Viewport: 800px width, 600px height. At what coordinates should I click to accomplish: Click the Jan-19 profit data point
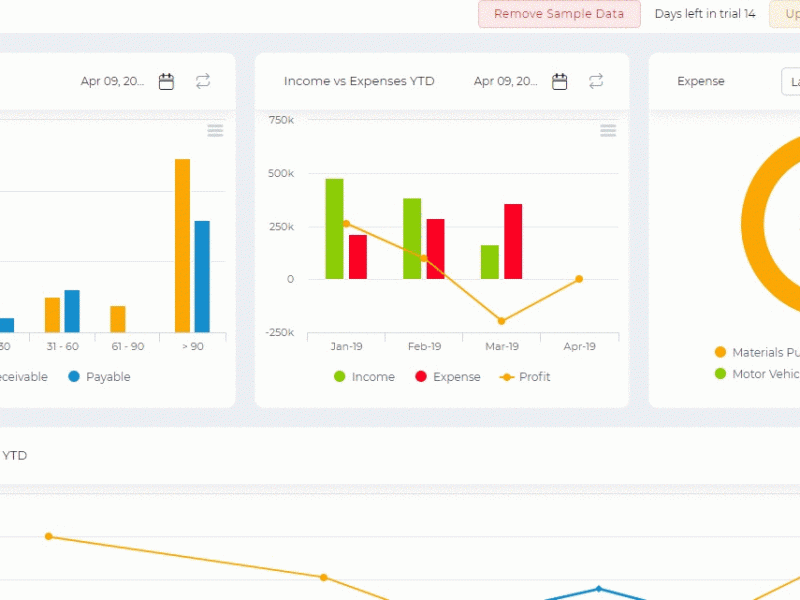tap(346, 223)
